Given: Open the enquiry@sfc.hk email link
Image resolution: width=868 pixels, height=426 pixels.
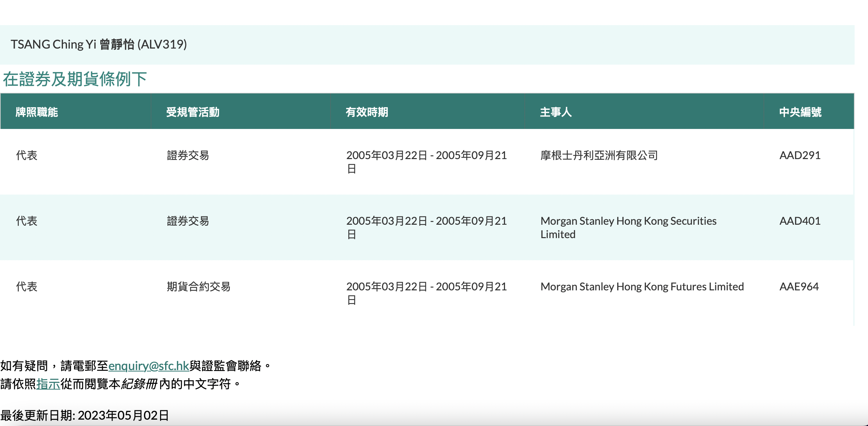Looking at the screenshot, I should point(149,366).
